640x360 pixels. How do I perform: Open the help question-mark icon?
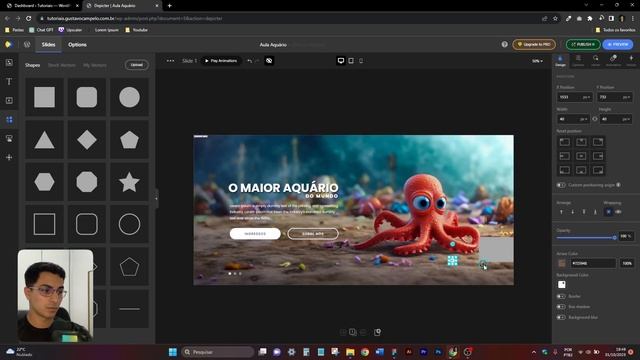click(504, 44)
